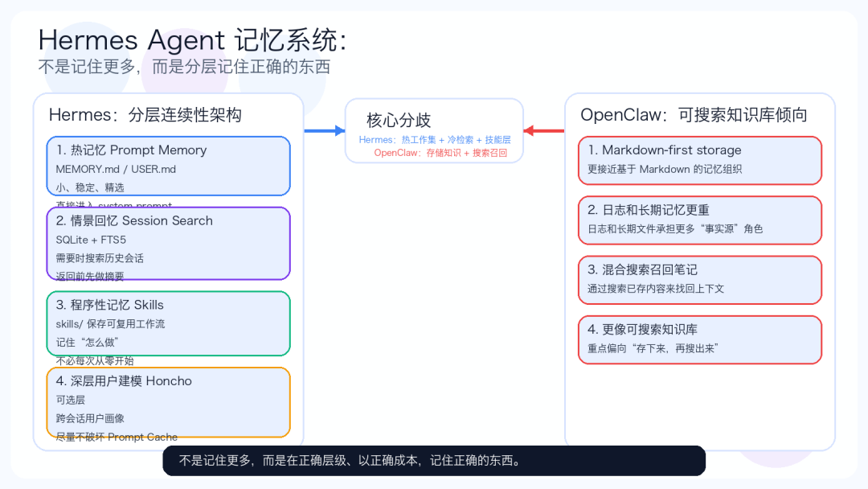Click the dark footer banner '不是记住更多，而是在正确层级…'

click(x=434, y=461)
